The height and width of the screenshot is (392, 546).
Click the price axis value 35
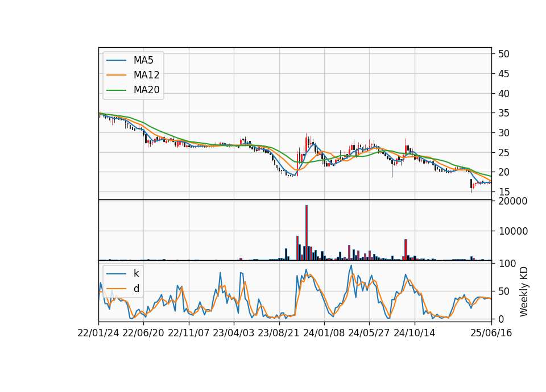504,113
